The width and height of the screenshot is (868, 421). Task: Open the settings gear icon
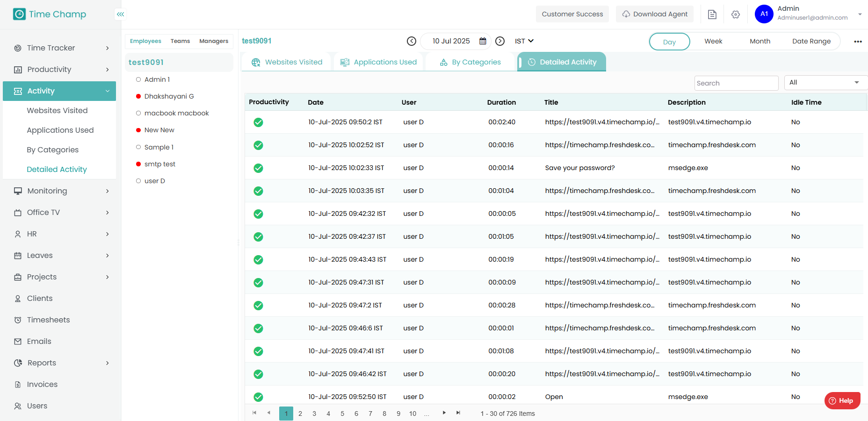tap(735, 14)
